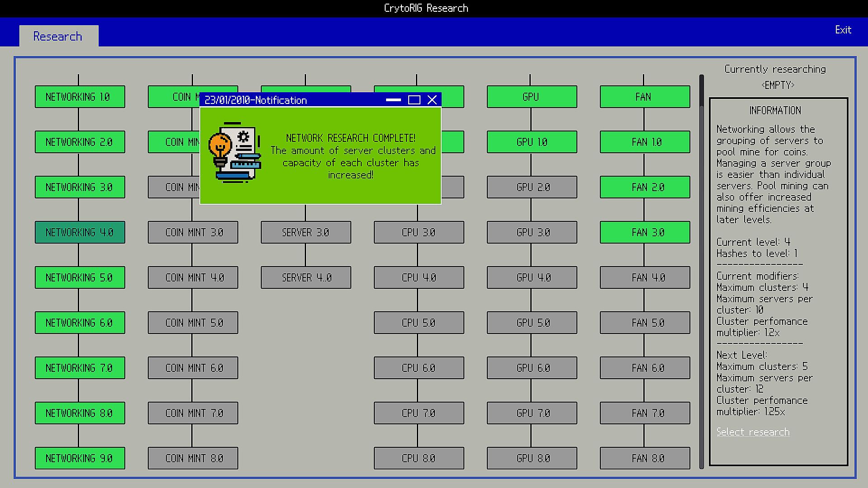Switch to the Research tab
The width and height of the screenshot is (868, 488).
(58, 36)
